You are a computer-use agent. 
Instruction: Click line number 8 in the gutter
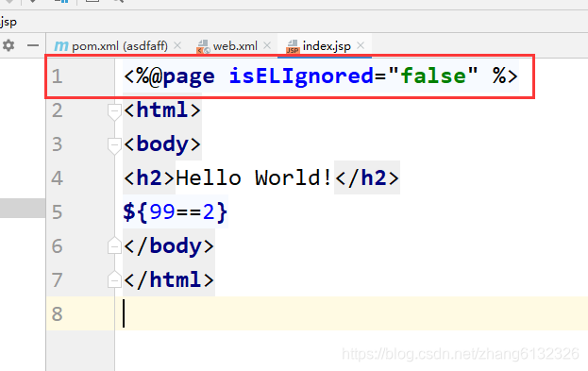tap(57, 313)
